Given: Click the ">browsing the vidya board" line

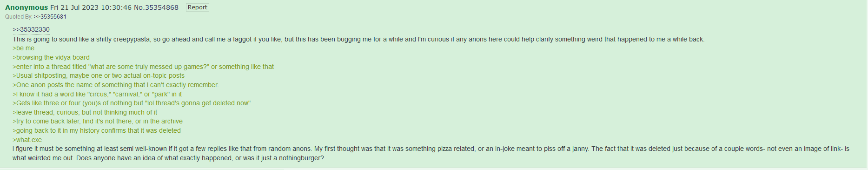Looking at the screenshot, I should [51, 58].
